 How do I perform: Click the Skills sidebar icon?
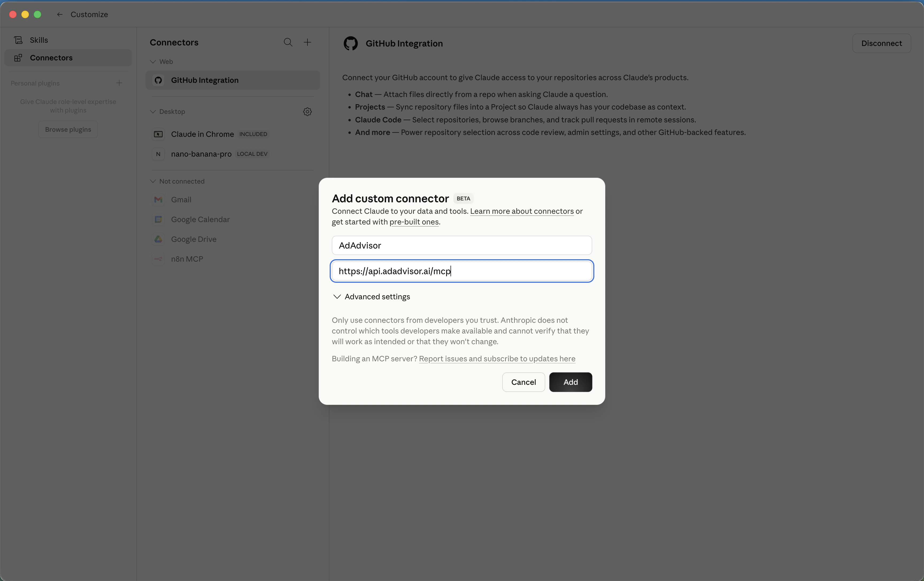pos(18,40)
